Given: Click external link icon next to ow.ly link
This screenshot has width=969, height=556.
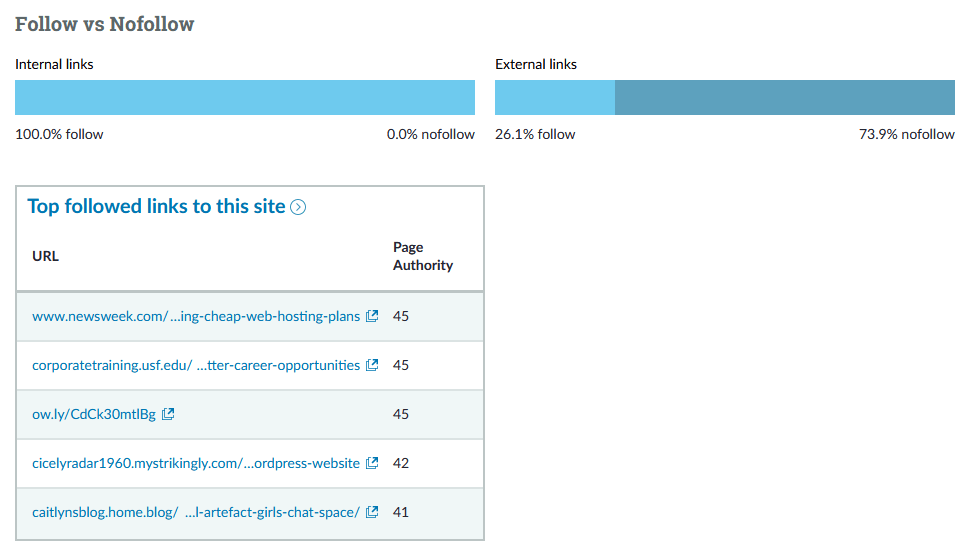Looking at the screenshot, I should tap(168, 414).
